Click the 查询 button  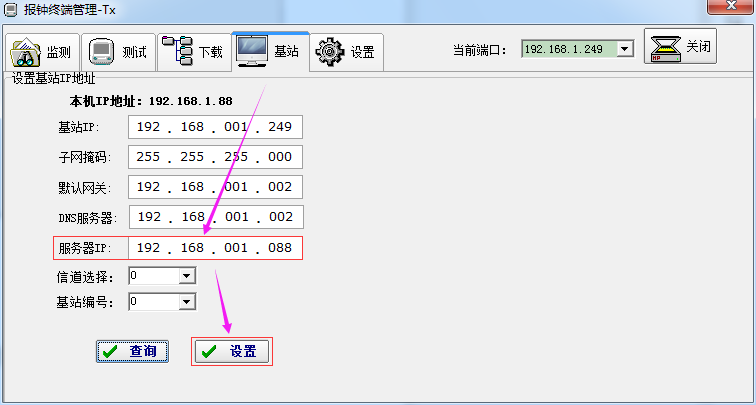132,351
